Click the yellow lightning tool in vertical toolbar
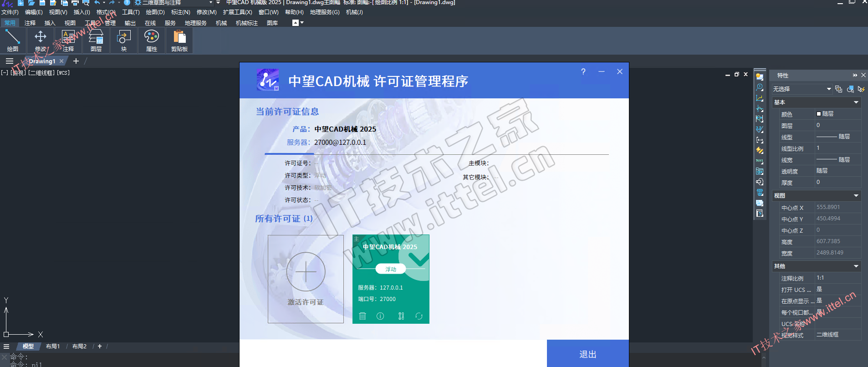This screenshot has height=367, width=868. [759, 150]
